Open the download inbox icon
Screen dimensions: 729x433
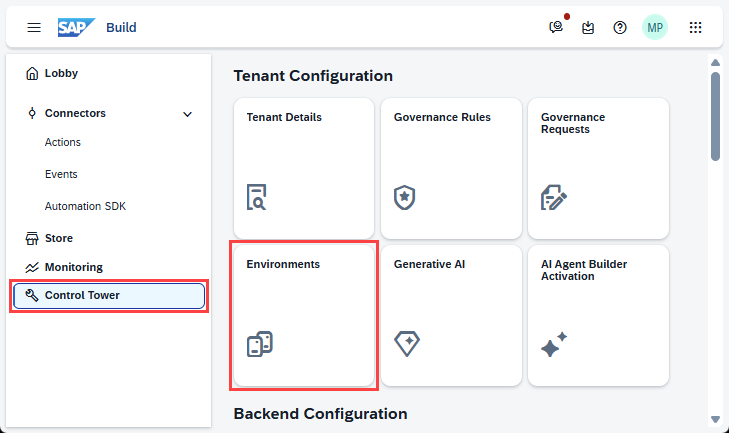coord(588,27)
